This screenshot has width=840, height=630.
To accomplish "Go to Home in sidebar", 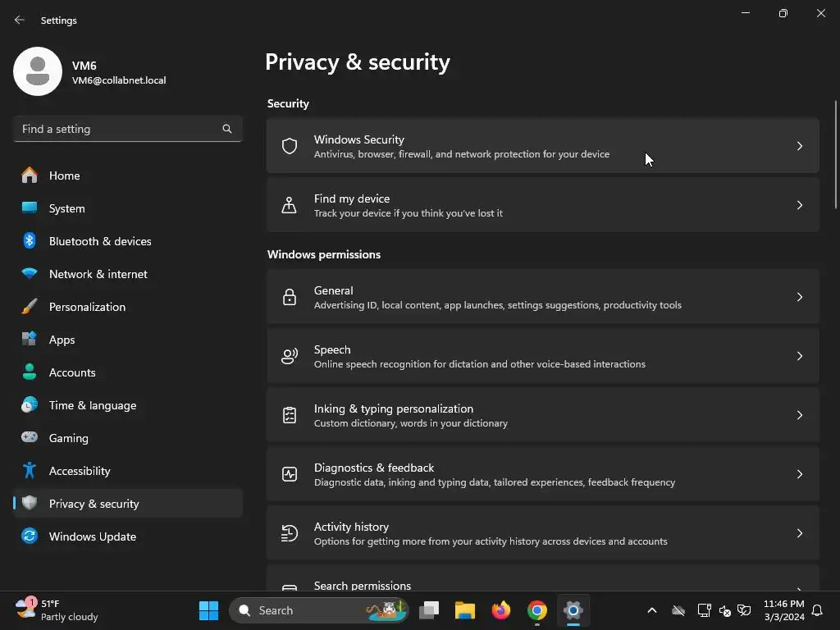I will tap(127, 176).
